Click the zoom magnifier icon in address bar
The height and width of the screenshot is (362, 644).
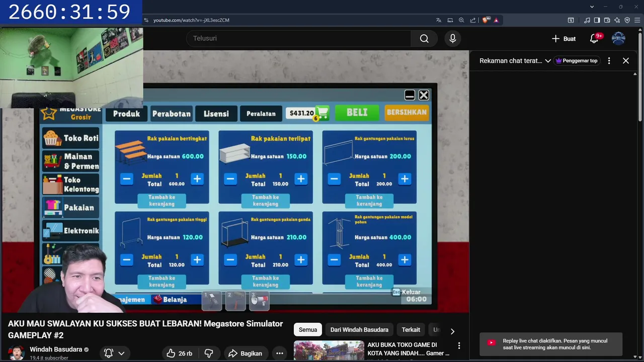pos(461,20)
